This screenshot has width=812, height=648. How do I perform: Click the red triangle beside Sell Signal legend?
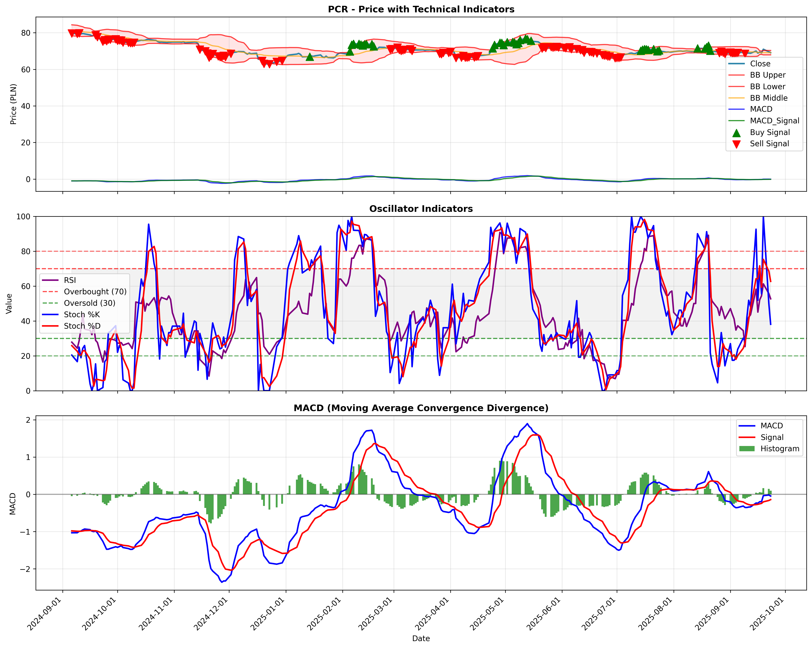[736, 144]
